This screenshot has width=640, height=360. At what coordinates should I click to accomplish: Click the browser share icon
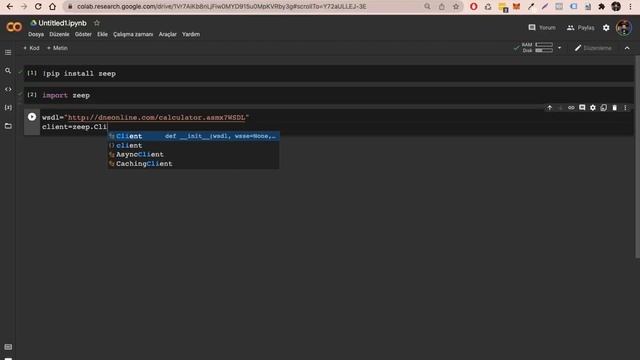coord(442,7)
